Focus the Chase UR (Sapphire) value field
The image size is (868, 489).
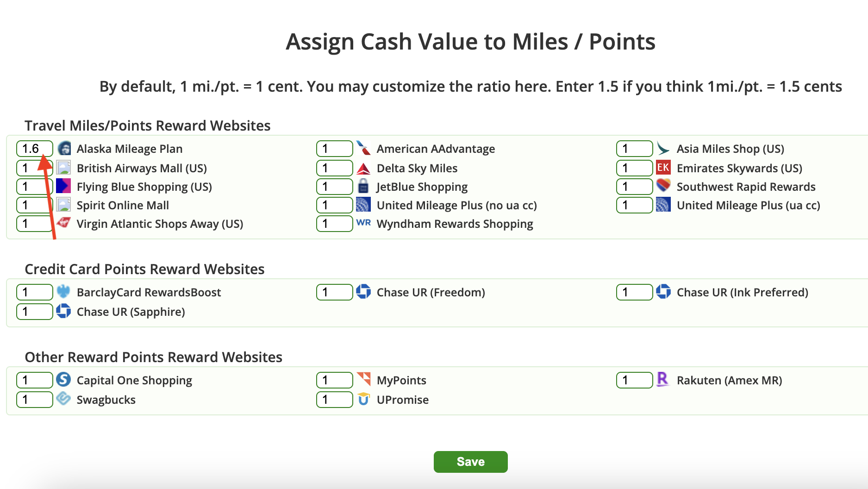coord(35,312)
